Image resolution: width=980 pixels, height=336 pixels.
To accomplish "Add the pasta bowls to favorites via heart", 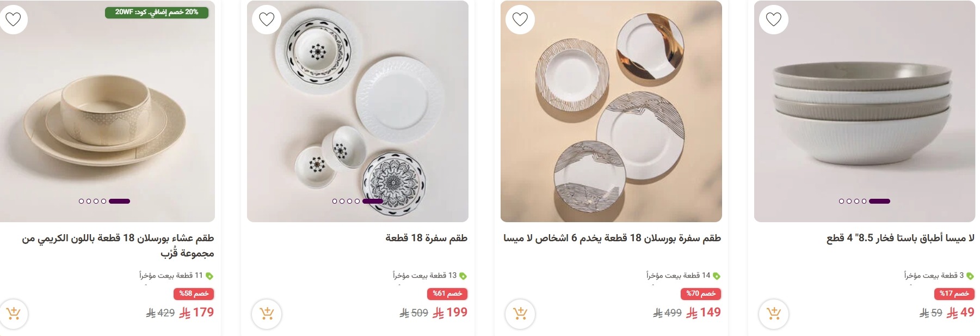I will tap(773, 19).
